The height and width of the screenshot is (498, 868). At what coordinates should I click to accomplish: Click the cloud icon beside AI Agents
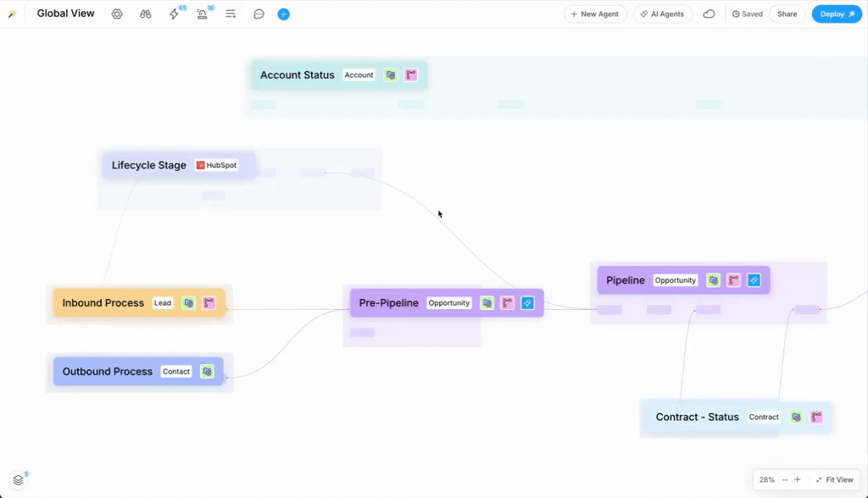pyautogui.click(x=709, y=14)
